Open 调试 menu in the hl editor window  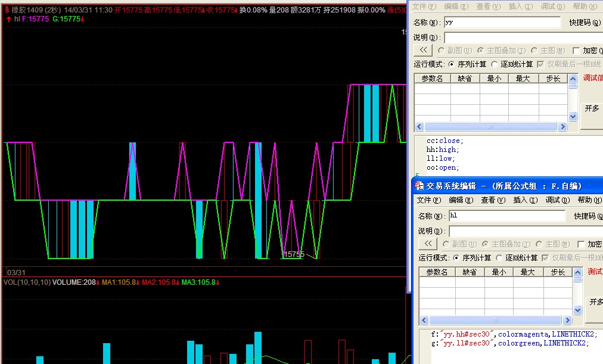coord(558,200)
